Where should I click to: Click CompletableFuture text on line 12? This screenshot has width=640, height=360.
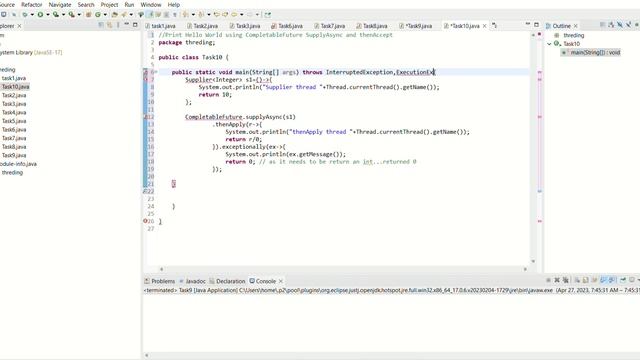point(213,117)
